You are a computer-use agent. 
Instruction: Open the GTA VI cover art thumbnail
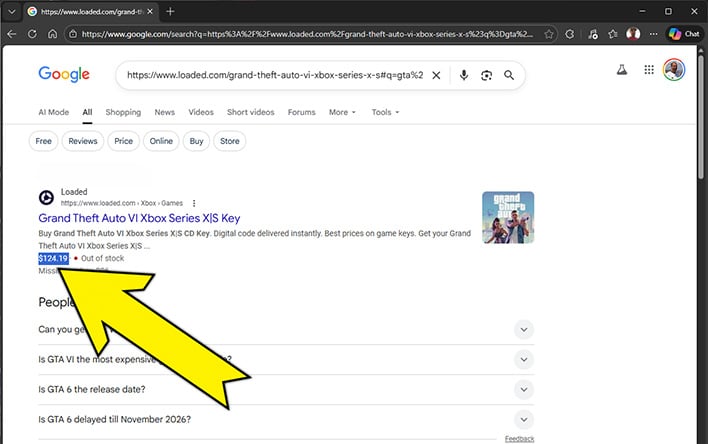[508, 217]
